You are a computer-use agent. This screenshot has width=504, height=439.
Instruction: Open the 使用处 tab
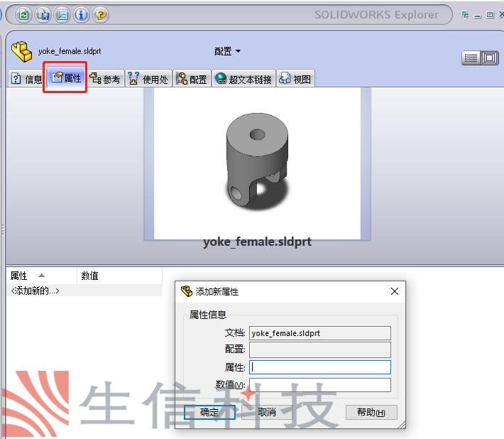[x=148, y=79]
